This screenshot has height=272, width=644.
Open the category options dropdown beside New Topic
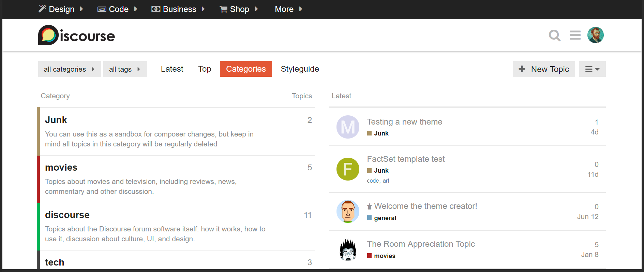coord(592,69)
